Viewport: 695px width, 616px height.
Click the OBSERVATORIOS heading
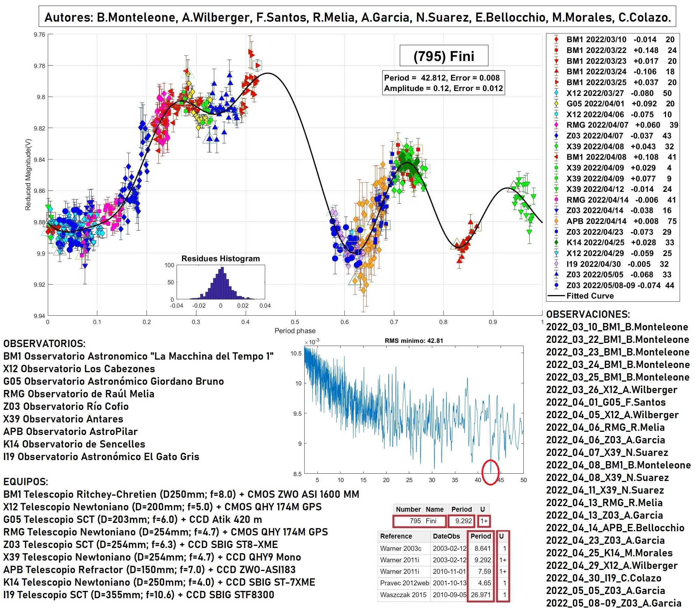pyautogui.click(x=44, y=344)
